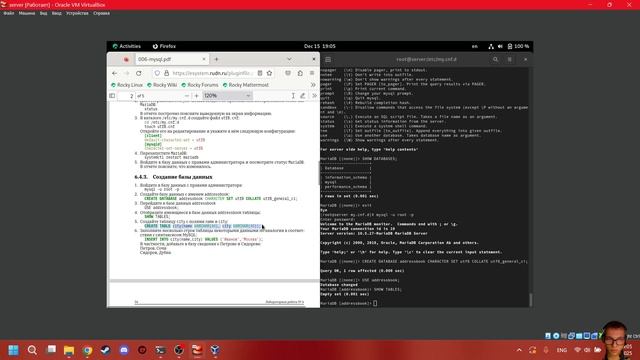Toggle the PDF viewer sidebar
Image resolution: width=640 pixels, height=360 pixels.
pyautogui.click(x=112, y=96)
